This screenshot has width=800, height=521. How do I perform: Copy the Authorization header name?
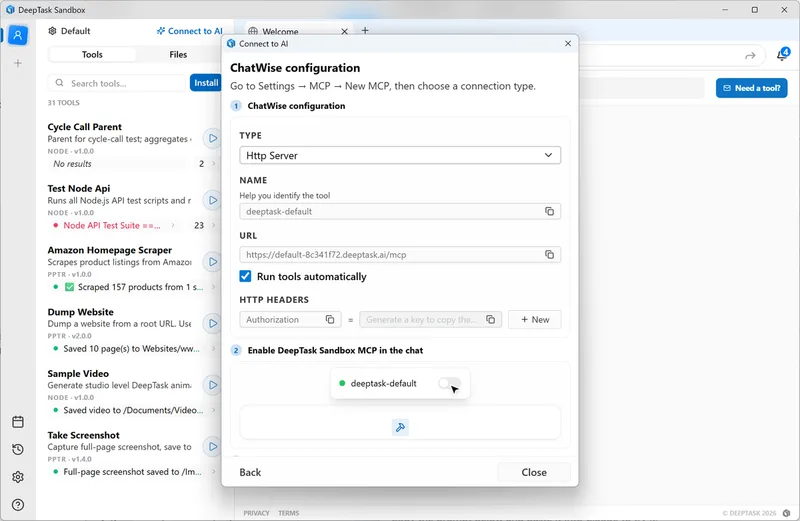(330, 320)
